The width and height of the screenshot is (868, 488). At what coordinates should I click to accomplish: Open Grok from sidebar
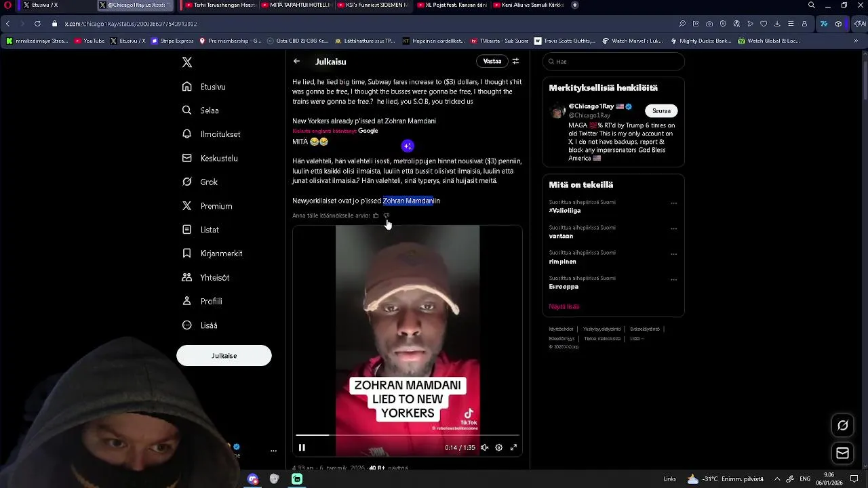200,182
